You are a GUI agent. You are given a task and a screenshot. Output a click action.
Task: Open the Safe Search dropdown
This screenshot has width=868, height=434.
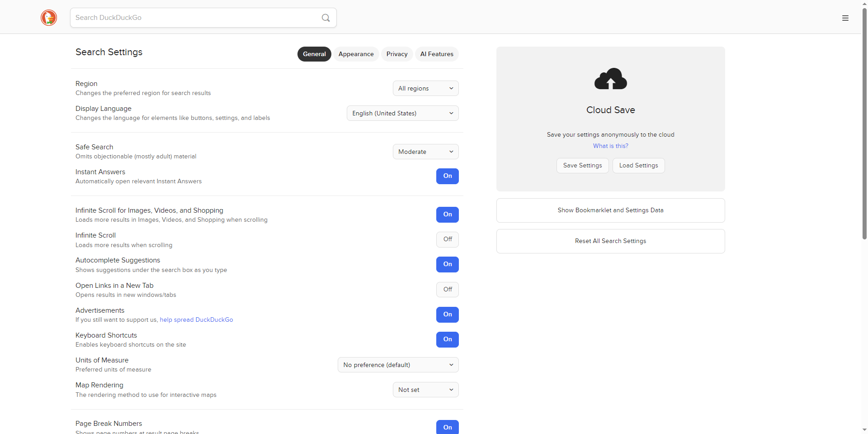click(x=425, y=152)
